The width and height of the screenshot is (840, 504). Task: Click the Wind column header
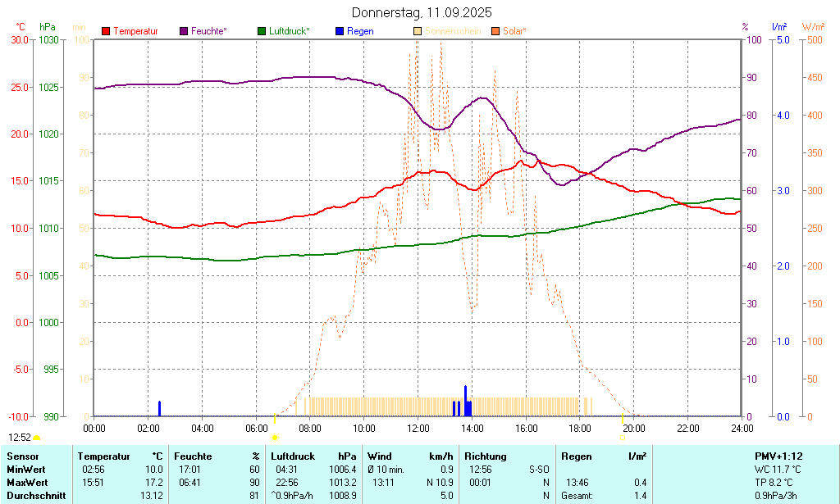[x=379, y=456]
